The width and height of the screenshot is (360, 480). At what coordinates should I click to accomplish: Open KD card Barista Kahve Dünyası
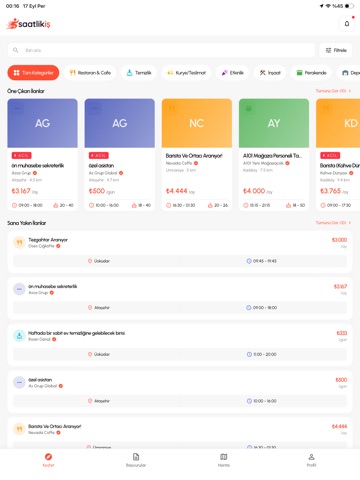tap(338, 155)
